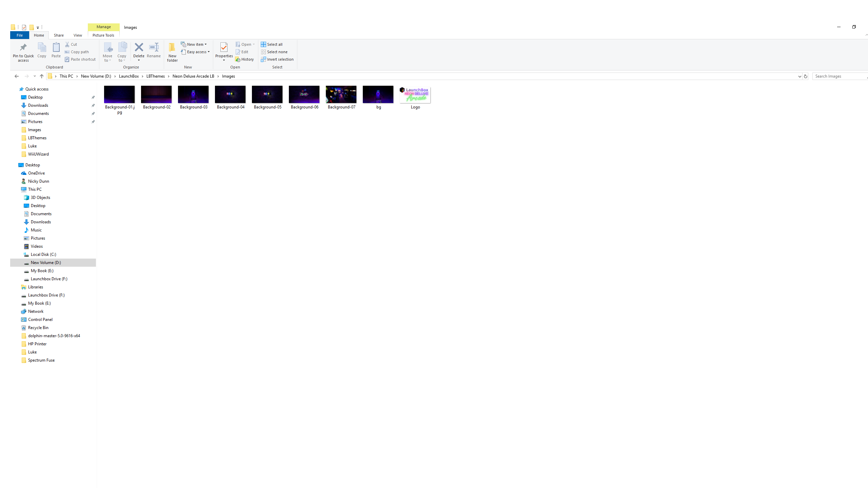This screenshot has height=488, width=868.
Task: Select This PC in navigation pane
Action: coord(35,189)
